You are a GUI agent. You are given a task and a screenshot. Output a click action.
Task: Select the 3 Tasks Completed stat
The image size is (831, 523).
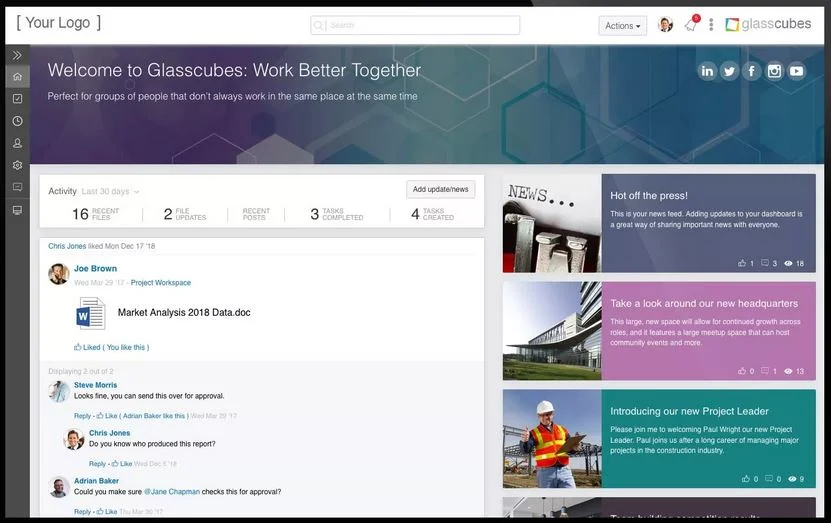337,214
